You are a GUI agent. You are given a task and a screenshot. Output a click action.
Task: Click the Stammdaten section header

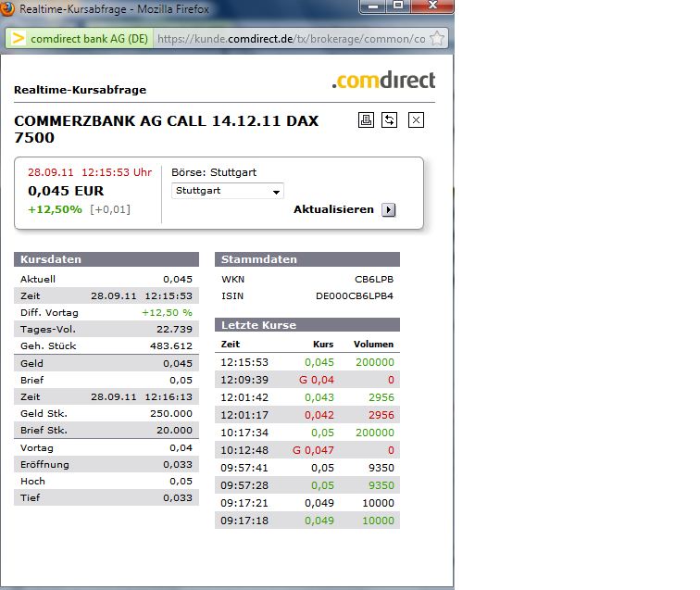(x=307, y=259)
